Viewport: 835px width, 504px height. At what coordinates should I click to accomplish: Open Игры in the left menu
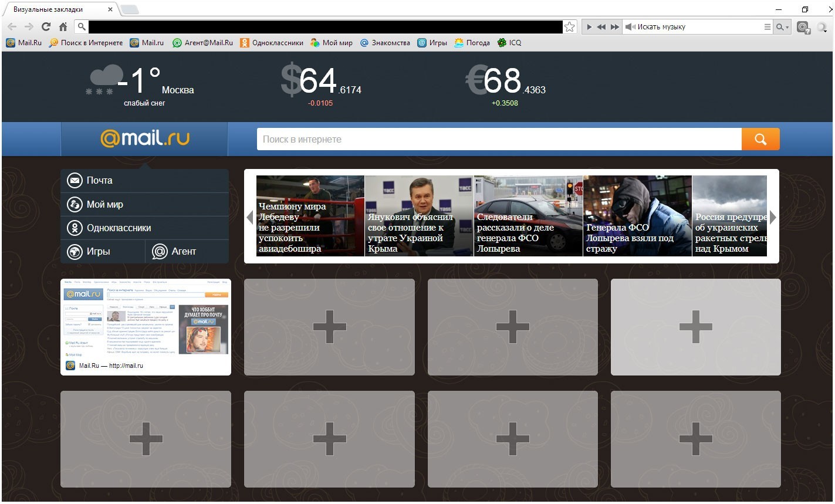coord(103,252)
